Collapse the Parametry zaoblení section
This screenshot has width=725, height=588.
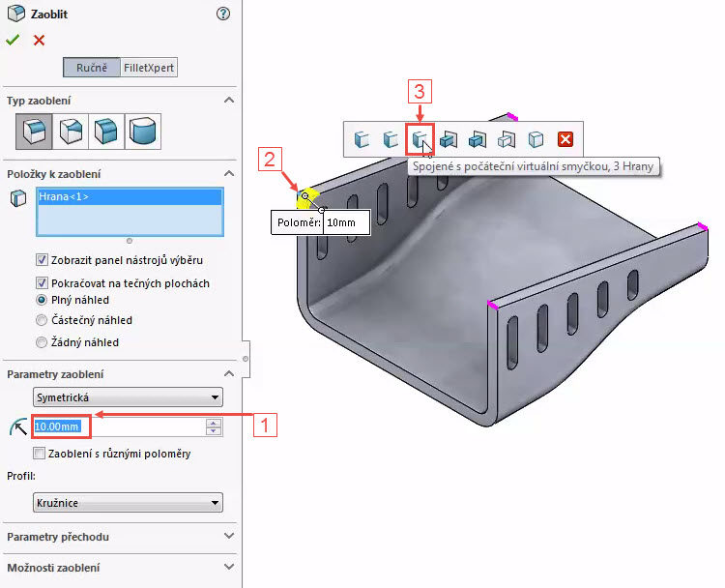229,374
